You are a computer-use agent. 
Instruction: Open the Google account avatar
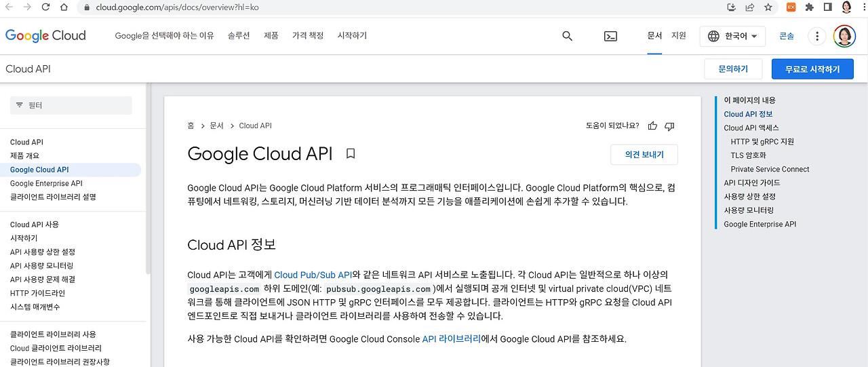point(844,36)
